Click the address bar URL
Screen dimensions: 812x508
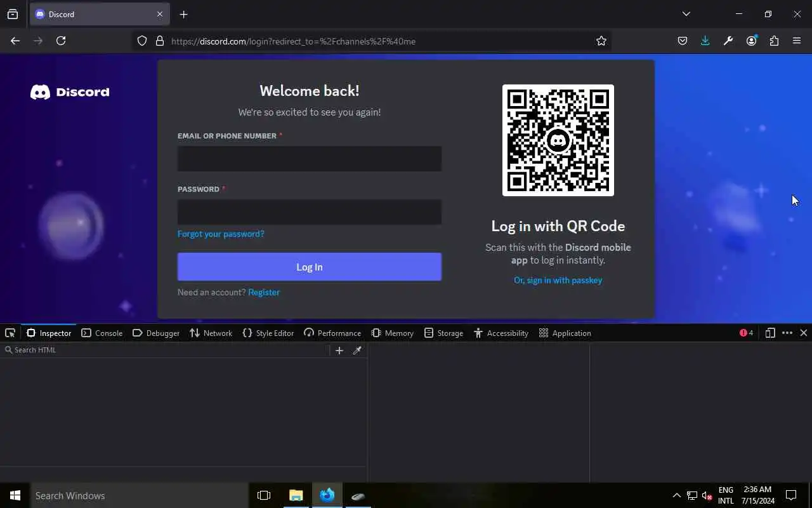(293, 41)
